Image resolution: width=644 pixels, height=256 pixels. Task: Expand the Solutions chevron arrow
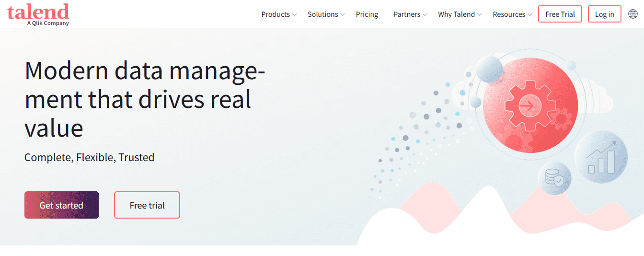point(343,15)
